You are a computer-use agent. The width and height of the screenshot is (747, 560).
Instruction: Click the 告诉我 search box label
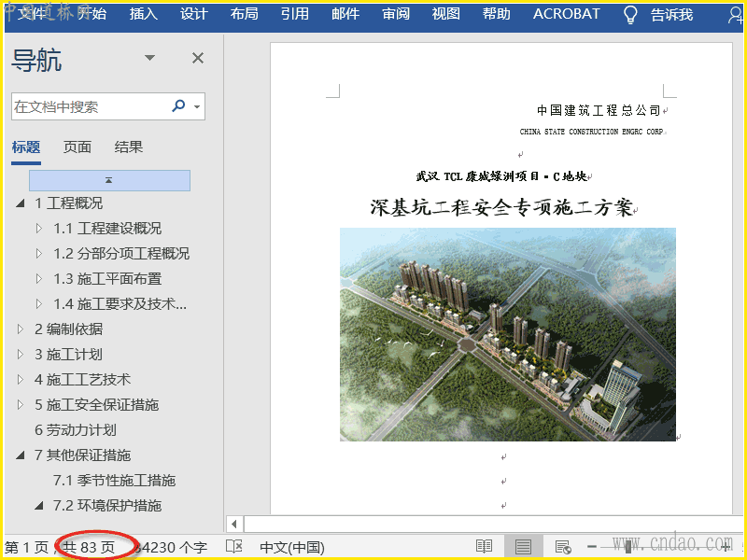click(671, 15)
